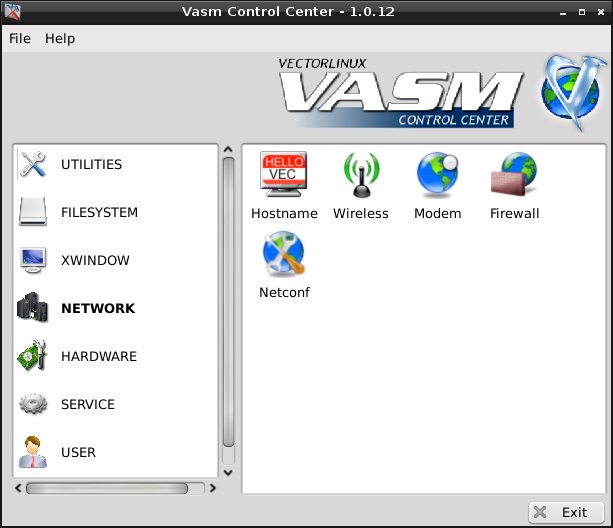Click the window menu icon in title bar

pyautogui.click(x=13, y=11)
